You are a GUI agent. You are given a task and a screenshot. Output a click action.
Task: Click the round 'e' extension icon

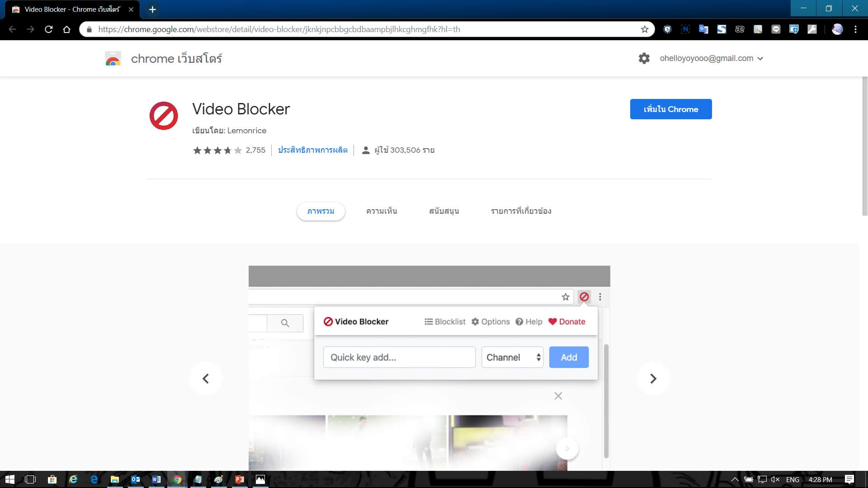(667, 29)
